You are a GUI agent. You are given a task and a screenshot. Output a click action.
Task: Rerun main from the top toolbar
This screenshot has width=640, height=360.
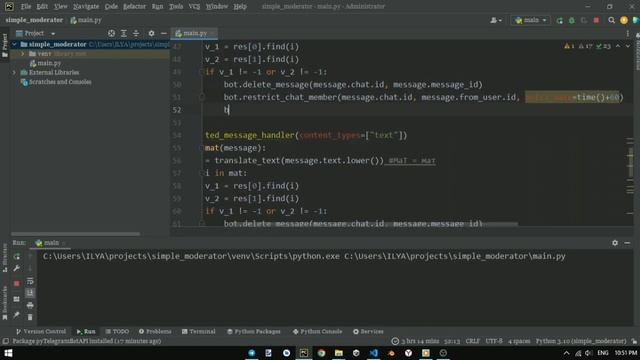click(x=559, y=20)
